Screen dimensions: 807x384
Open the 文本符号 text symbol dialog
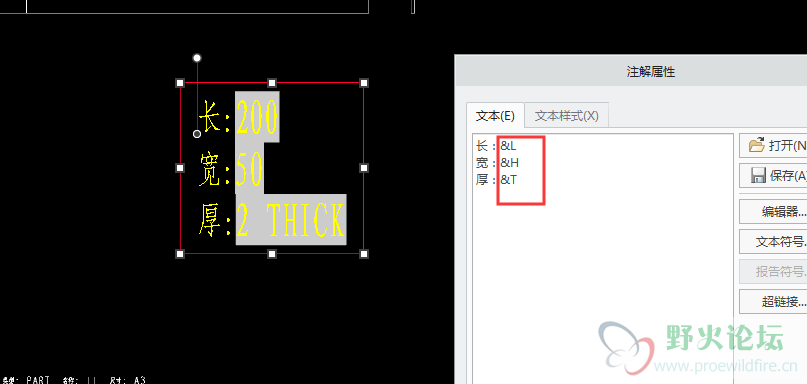(774, 241)
